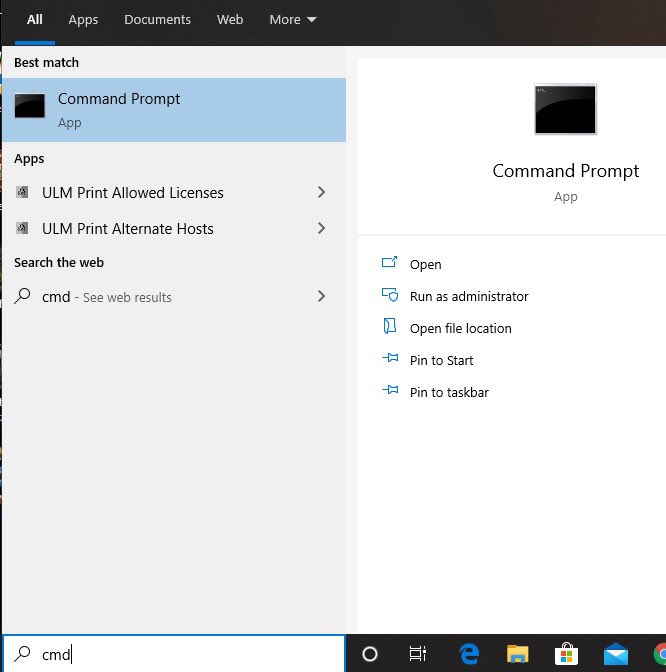Click the Run as administrator shield icon
The image size is (666, 672).
click(390, 295)
